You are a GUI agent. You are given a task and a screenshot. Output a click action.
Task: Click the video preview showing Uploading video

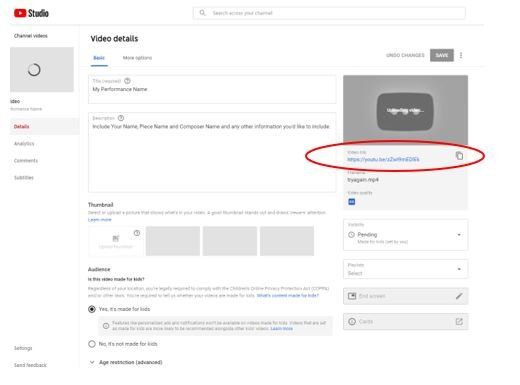(405, 110)
